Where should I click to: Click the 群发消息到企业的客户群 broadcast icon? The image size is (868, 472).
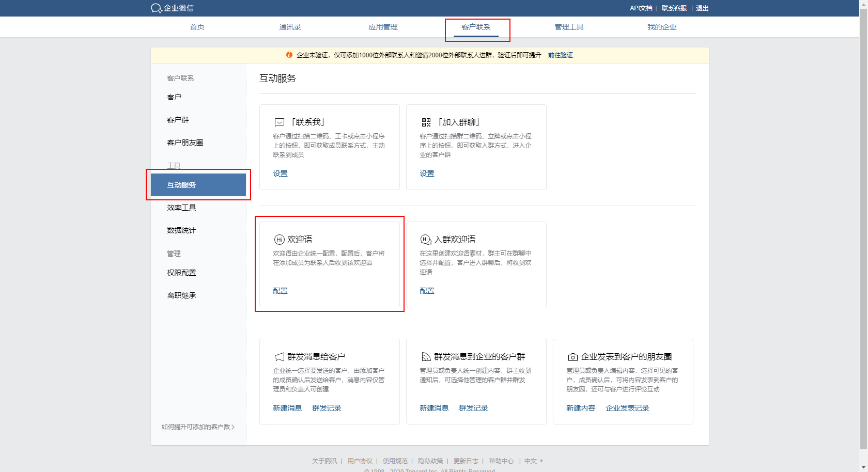coord(426,357)
